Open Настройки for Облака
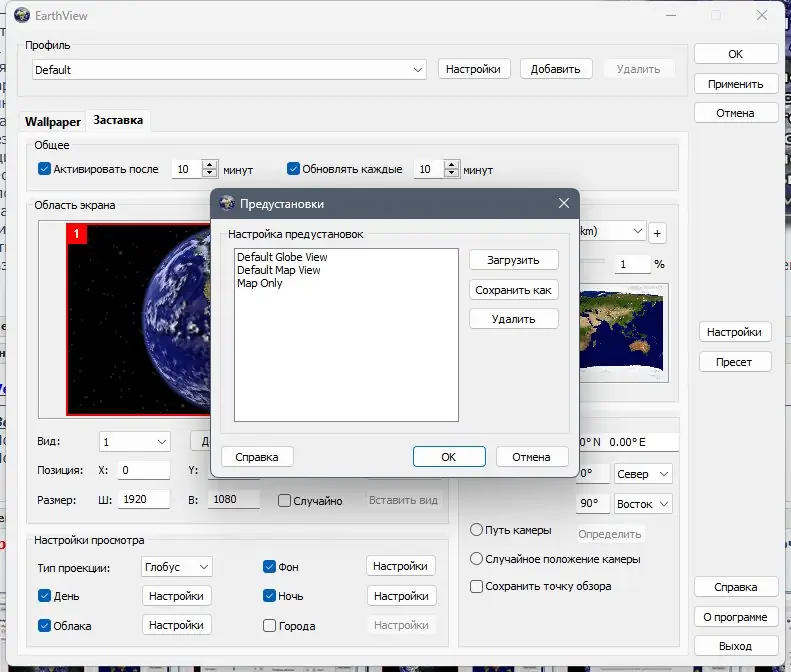 [177, 625]
